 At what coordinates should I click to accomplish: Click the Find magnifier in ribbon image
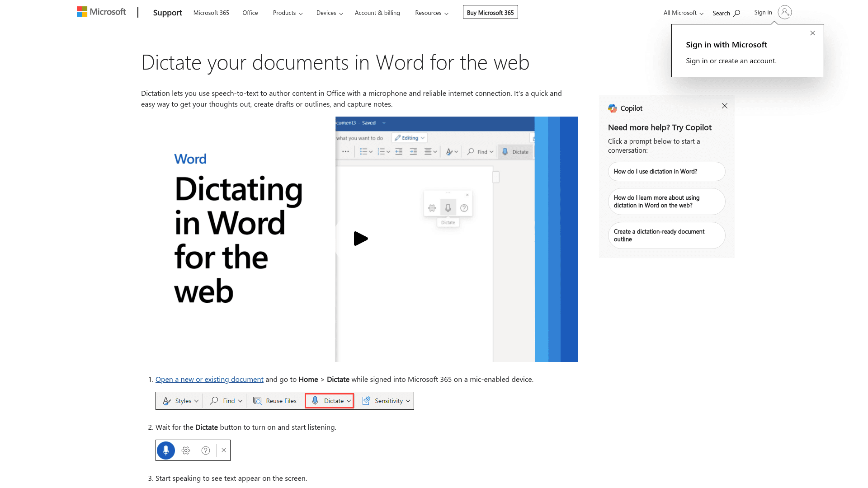click(214, 401)
